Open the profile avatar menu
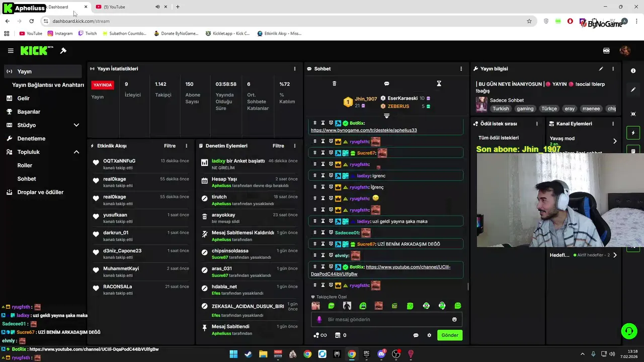This screenshot has height=362, width=644. 625,51
